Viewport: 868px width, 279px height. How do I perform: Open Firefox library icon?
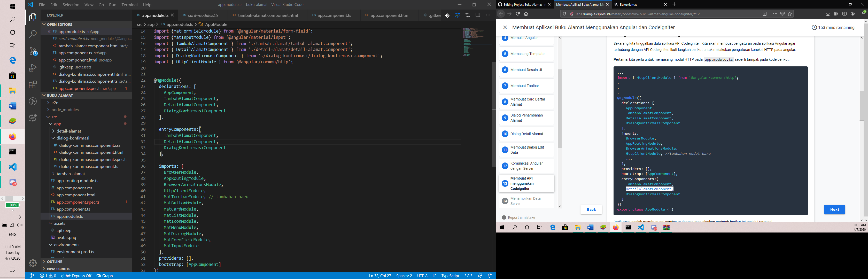(x=836, y=14)
